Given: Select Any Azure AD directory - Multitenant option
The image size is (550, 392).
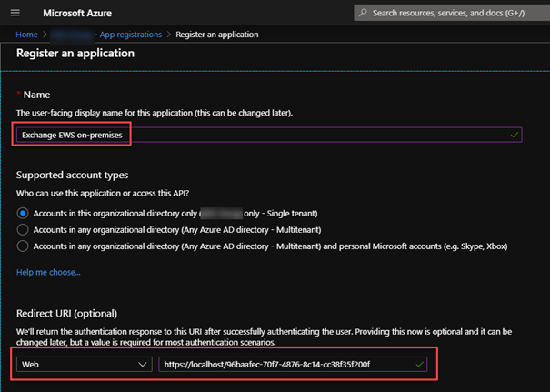Looking at the screenshot, I should click(x=23, y=230).
